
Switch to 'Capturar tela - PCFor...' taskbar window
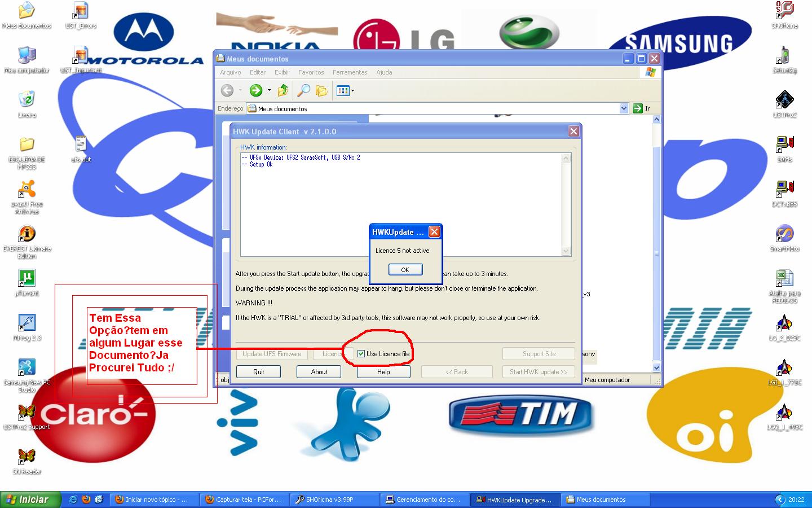245,500
